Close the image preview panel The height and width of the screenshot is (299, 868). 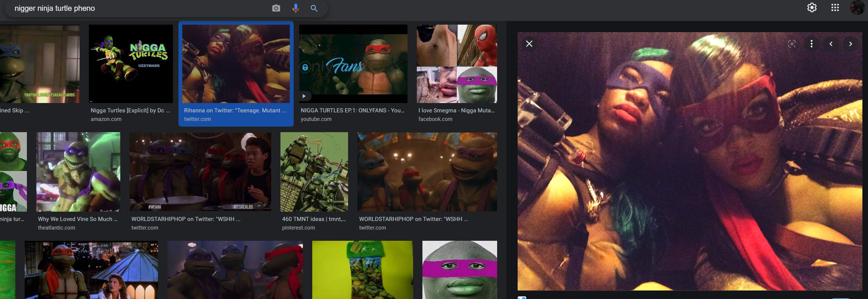click(529, 44)
